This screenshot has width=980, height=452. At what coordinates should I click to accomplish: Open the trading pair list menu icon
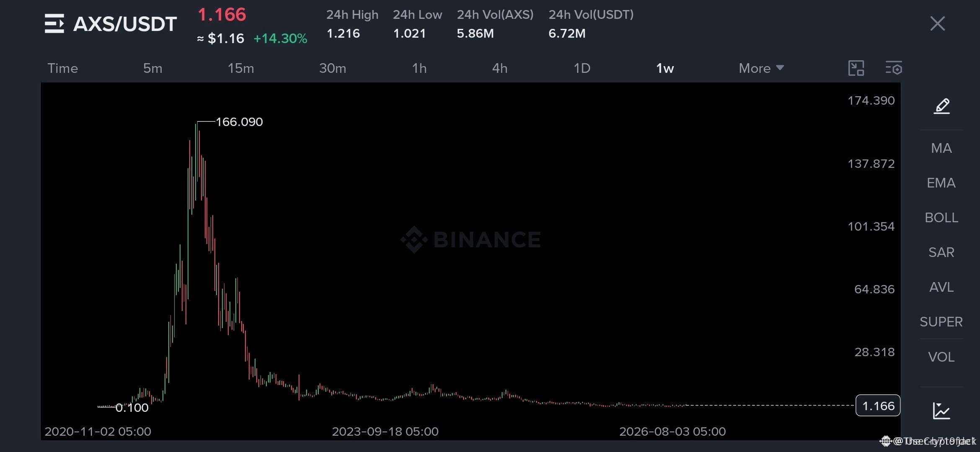pos(54,23)
